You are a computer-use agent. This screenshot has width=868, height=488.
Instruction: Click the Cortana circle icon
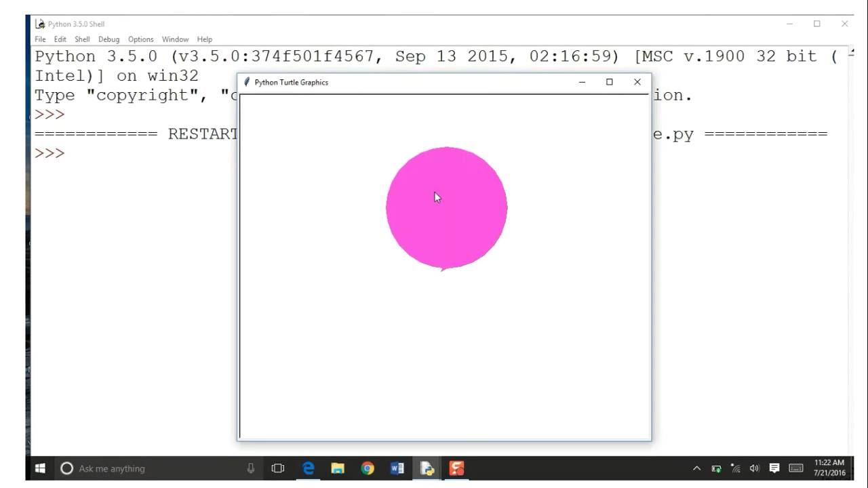(66, 468)
